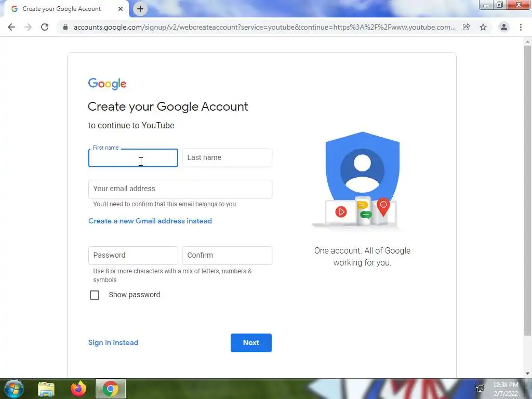Click the padlock site info icon

65,27
